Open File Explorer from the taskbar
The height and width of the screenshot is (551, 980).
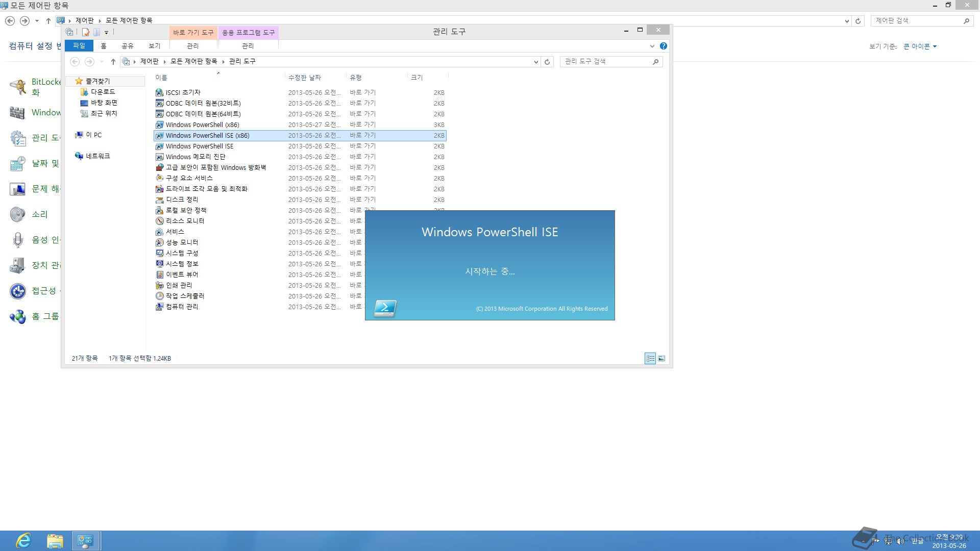[x=55, y=541]
